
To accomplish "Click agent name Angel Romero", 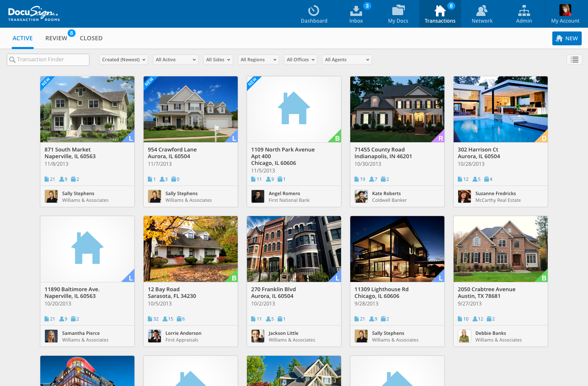I will click(284, 193).
